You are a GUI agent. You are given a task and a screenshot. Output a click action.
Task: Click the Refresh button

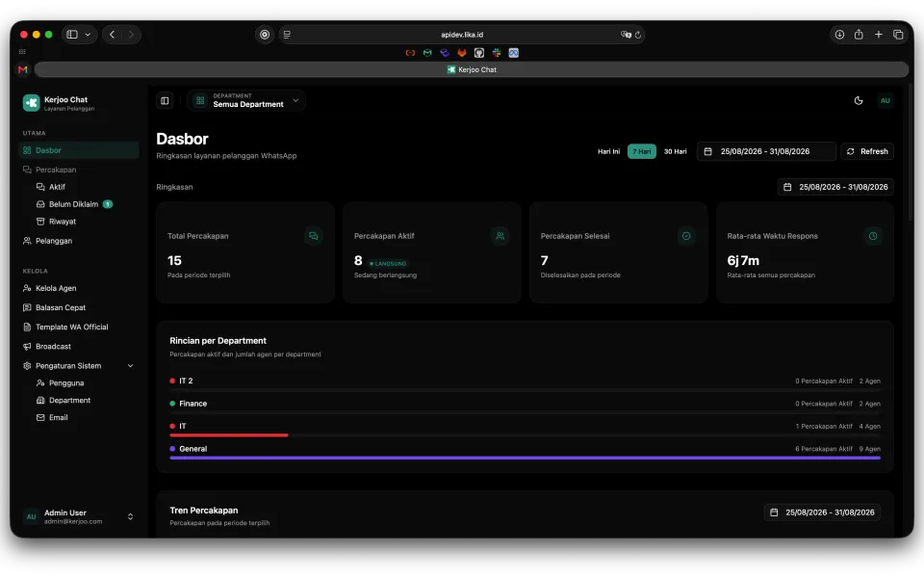[867, 151]
